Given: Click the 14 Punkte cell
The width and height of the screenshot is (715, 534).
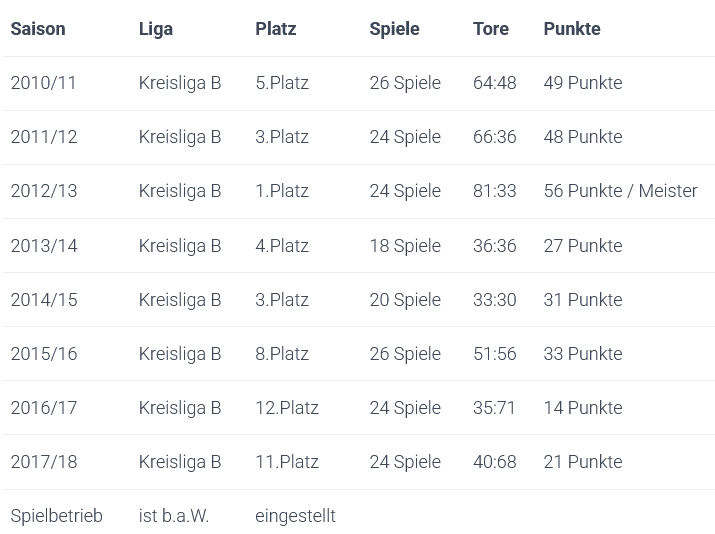Looking at the screenshot, I should [x=583, y=408].
